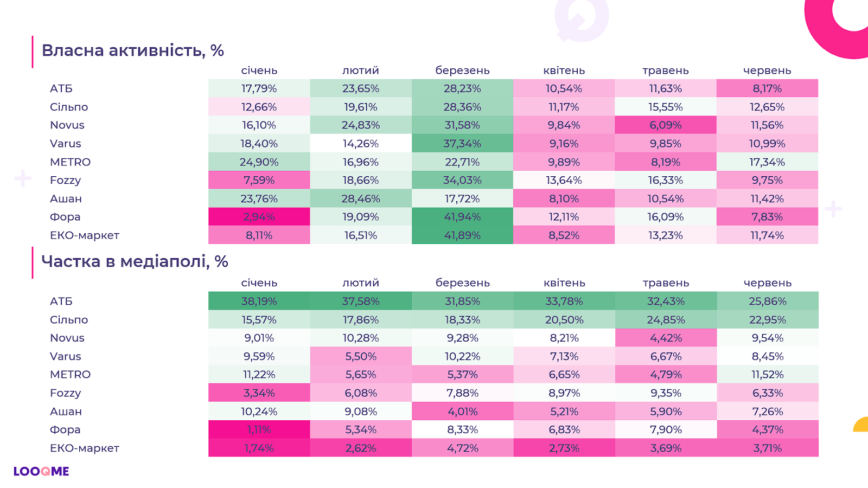Click the faint plus sign left of Fozzy

(x=23, y=178)
